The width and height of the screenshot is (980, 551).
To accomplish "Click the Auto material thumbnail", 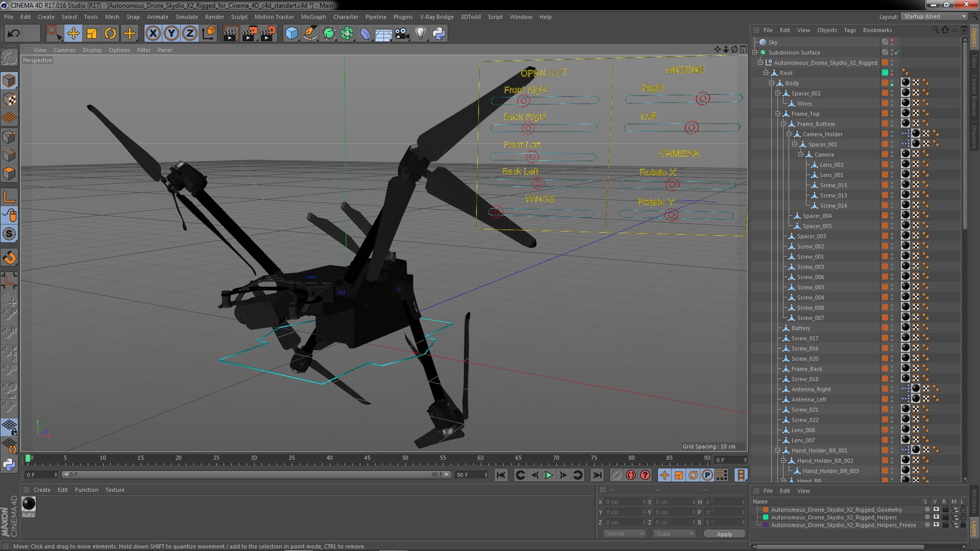I will tap(29, 504).
